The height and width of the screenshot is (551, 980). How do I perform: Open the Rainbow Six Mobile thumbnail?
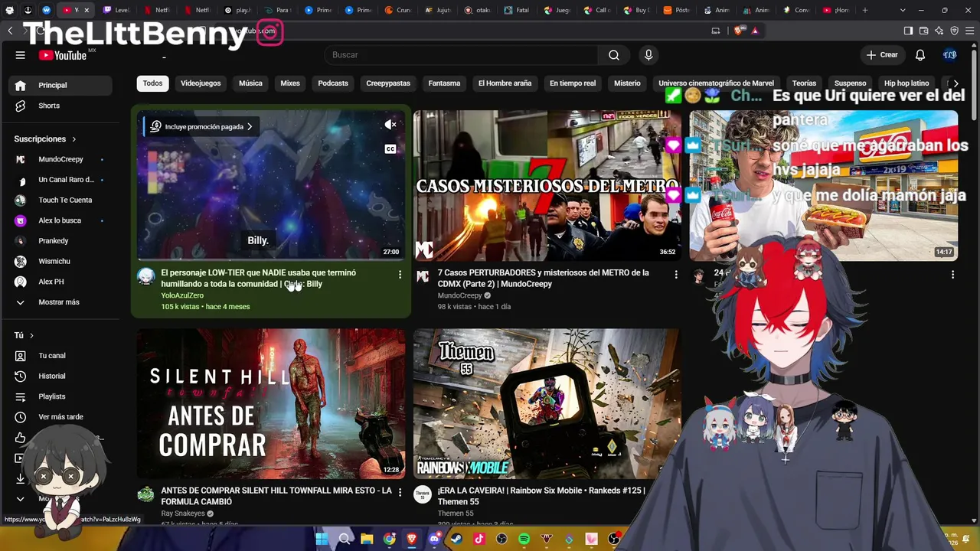tap(547, 403)
